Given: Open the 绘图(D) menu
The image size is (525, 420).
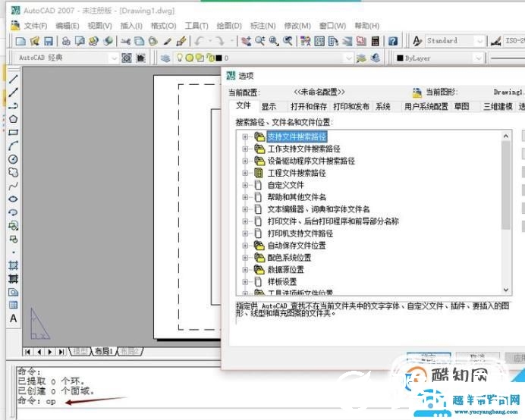Looking at the screenshot, I should tap(229, 26).
